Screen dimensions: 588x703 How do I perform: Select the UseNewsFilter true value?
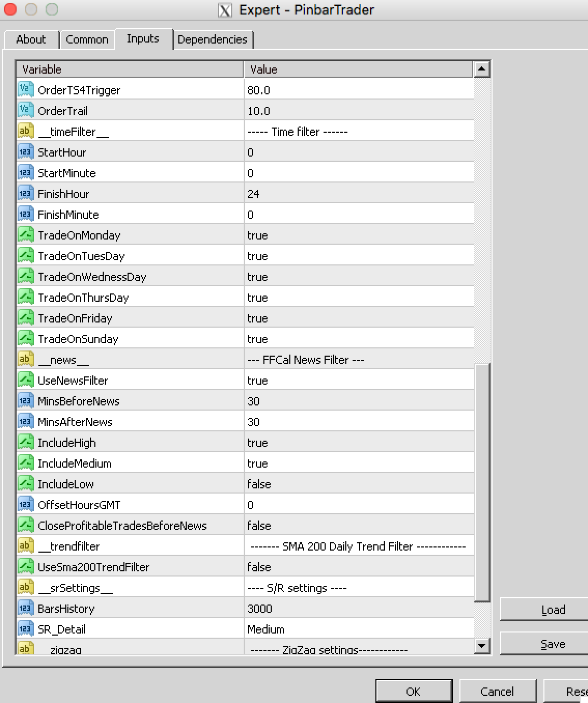(258, 381)
